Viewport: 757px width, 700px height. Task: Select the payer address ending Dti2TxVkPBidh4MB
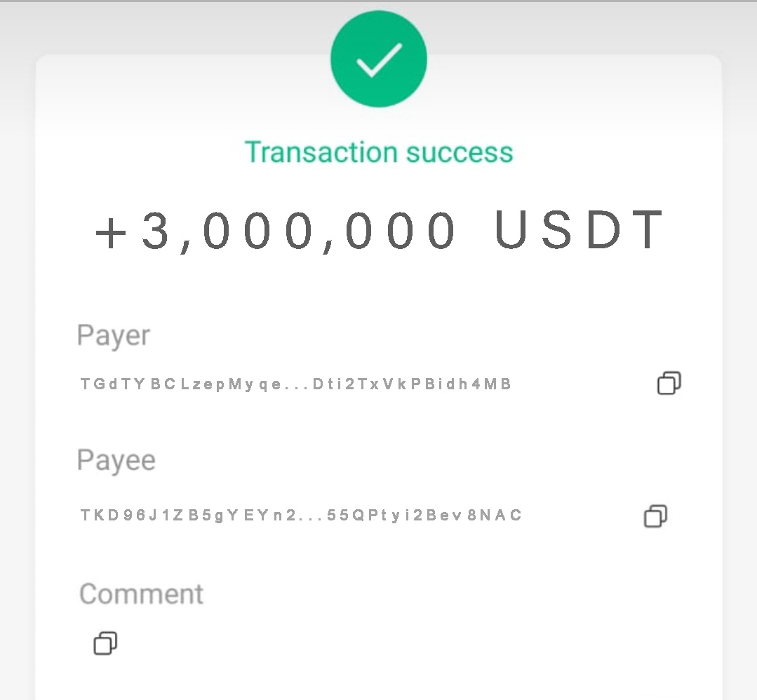coord(412,384)
